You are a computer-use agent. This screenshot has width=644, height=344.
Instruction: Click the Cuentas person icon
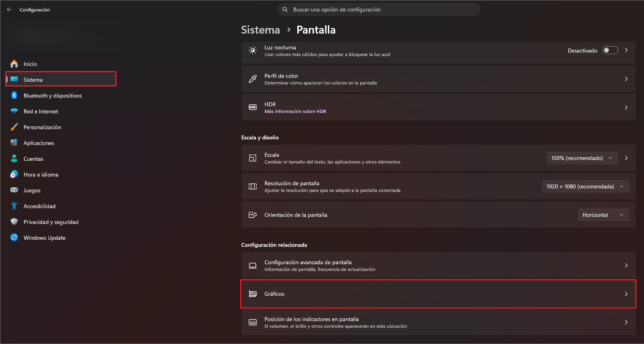tap(14, 158)
